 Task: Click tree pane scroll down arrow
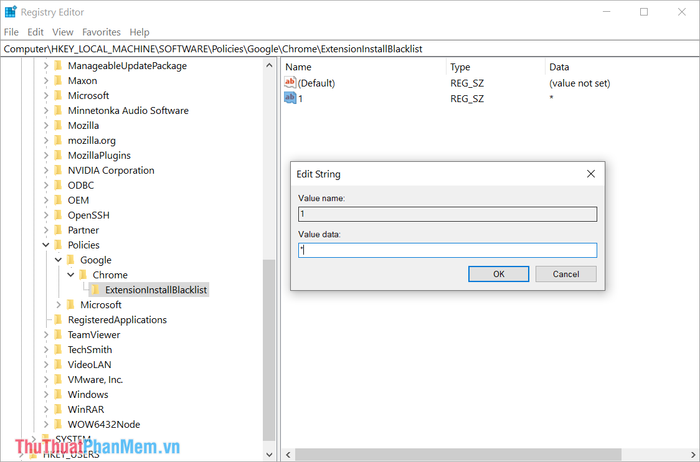point(269,454)
